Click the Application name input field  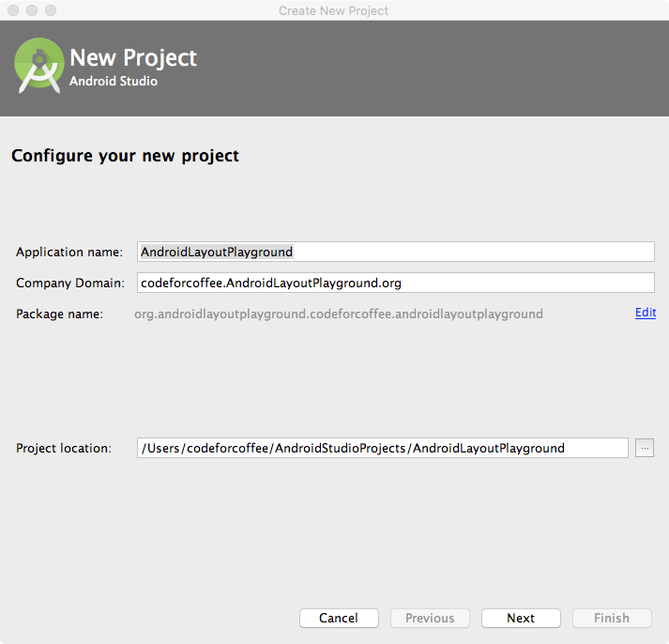point(396,252)
